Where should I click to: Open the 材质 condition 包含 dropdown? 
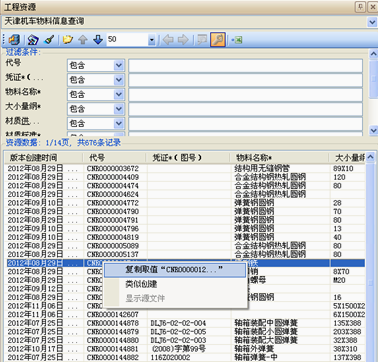119,123
